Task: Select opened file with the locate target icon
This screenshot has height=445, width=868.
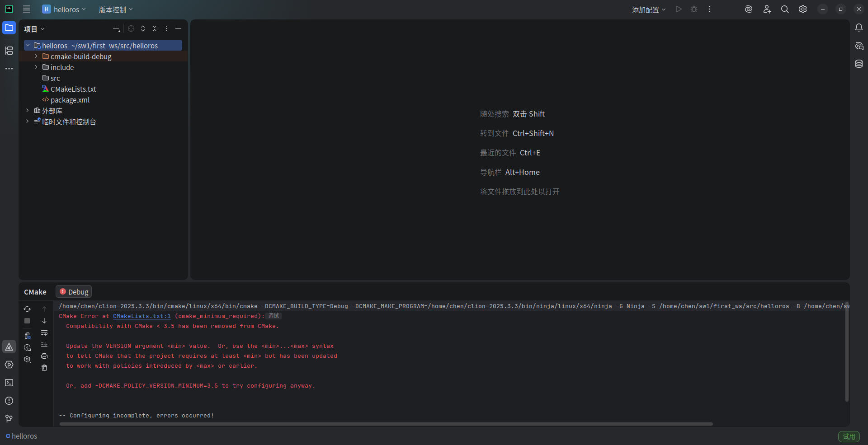Action: (131, 28)
